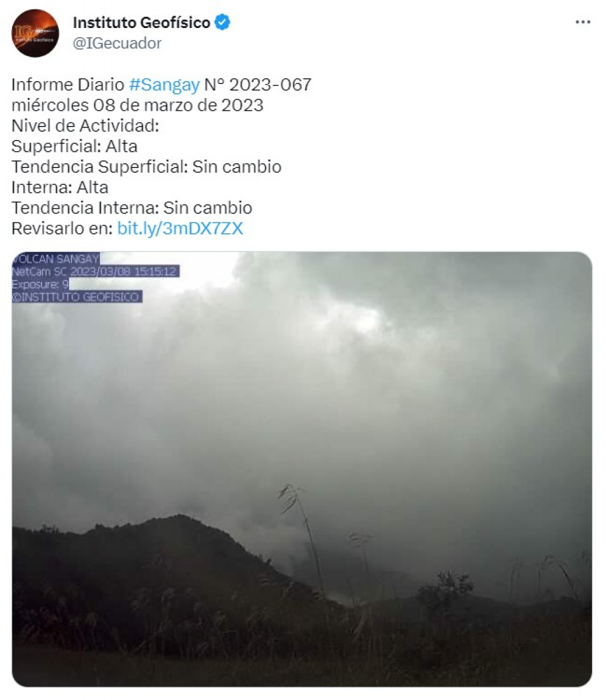
Task: Click the Revisarlo en: label
Action: click(62, 228)
